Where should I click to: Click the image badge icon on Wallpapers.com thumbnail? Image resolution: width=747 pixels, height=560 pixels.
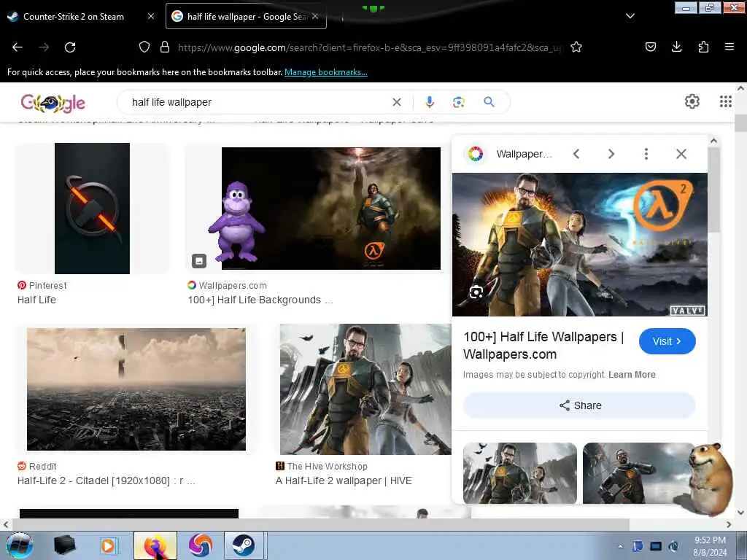tap(199, 260)
